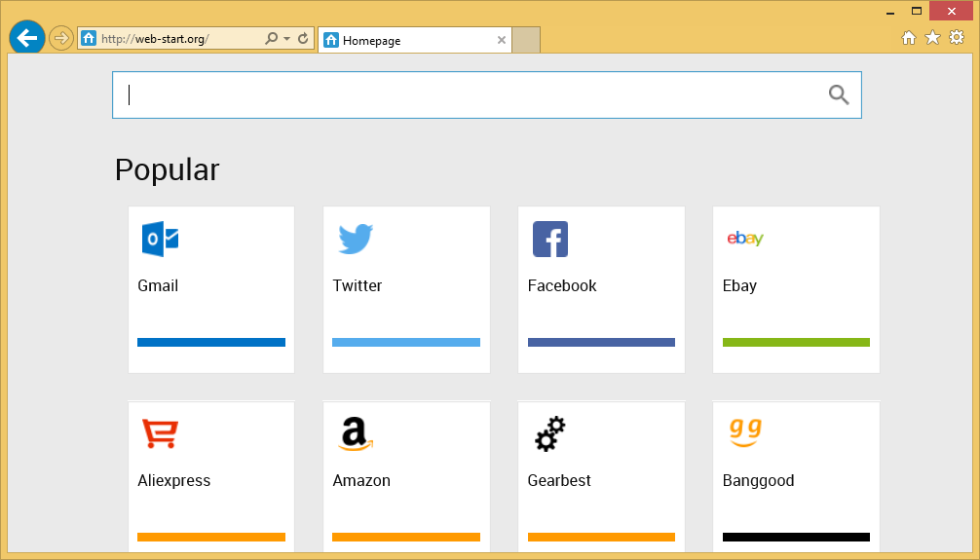Minimize the browser window

point(890,12)
